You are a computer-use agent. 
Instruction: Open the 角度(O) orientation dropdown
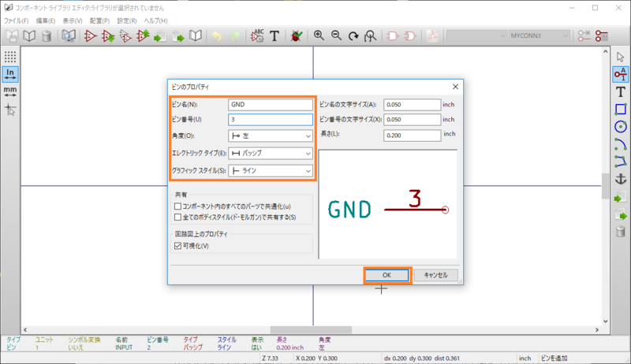[x=271, y=136]
